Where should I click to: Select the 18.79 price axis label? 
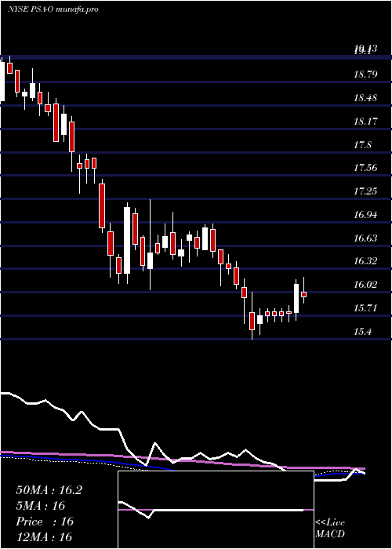point(365,75)
